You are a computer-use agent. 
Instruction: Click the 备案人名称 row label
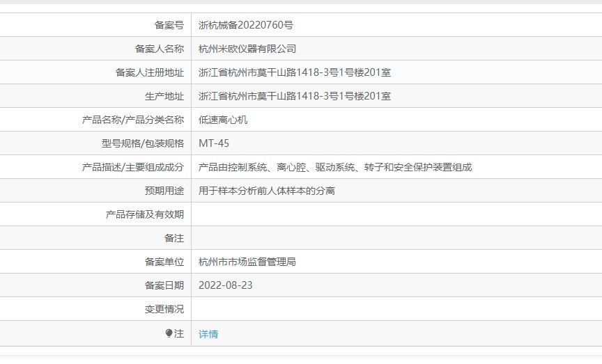point(160,49)
